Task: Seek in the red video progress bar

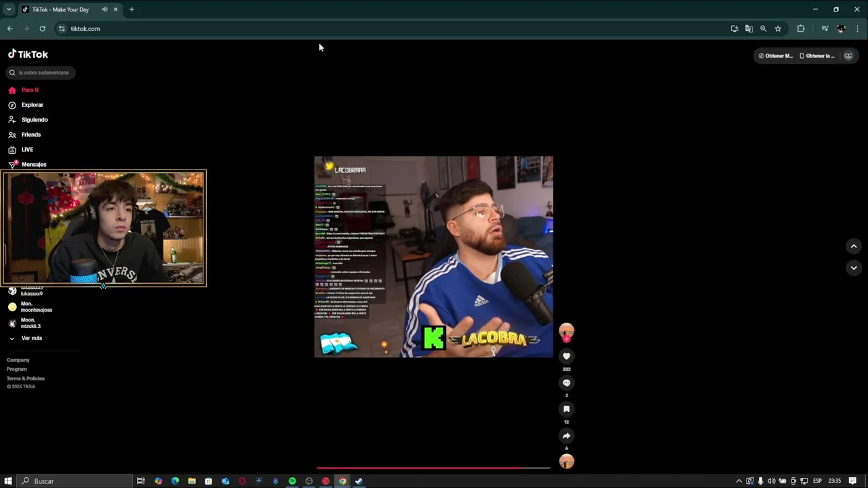Action: (x=433, y=468)
